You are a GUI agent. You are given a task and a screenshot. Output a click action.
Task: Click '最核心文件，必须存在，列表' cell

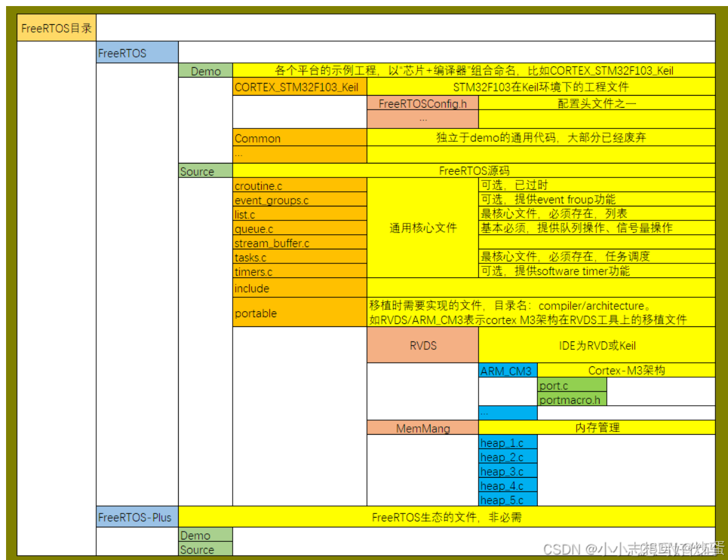click(597, 214)
